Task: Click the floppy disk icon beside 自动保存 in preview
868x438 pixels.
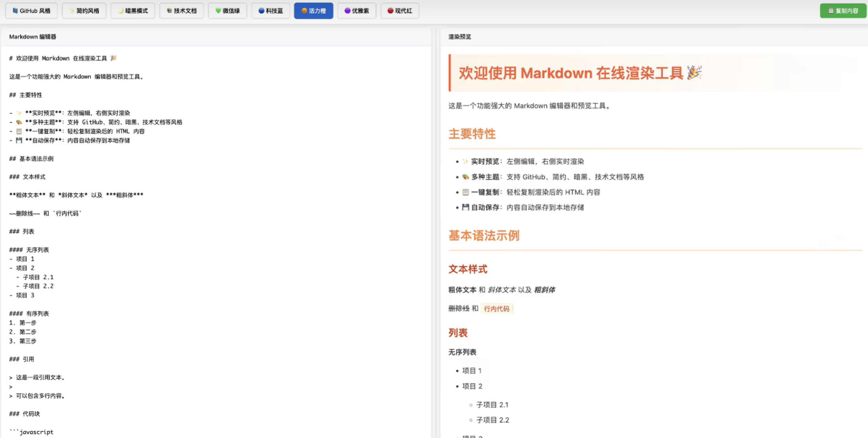Action: (465, 207)
